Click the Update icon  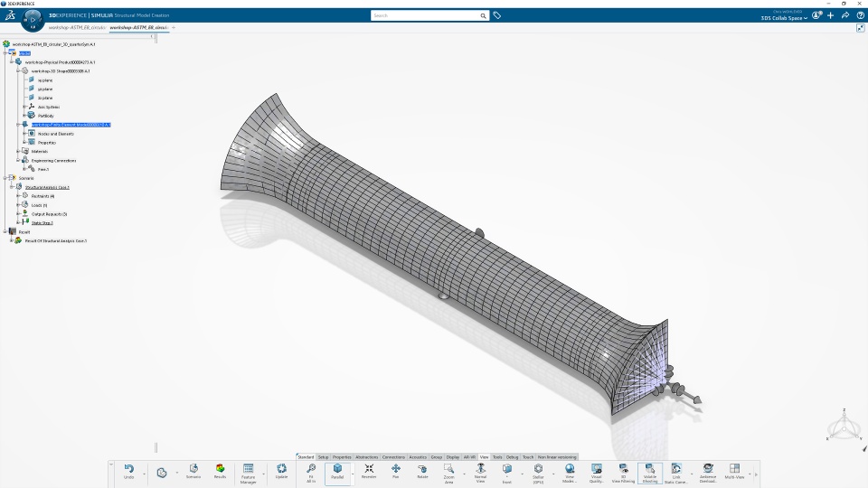pyautogui.click(x=282, y=469)
